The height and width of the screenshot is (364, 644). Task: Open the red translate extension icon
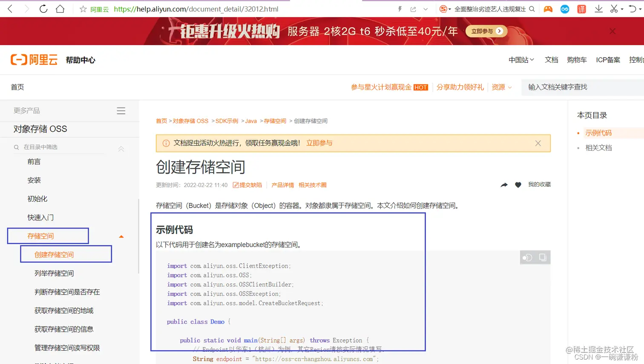[x=581, y=9]
